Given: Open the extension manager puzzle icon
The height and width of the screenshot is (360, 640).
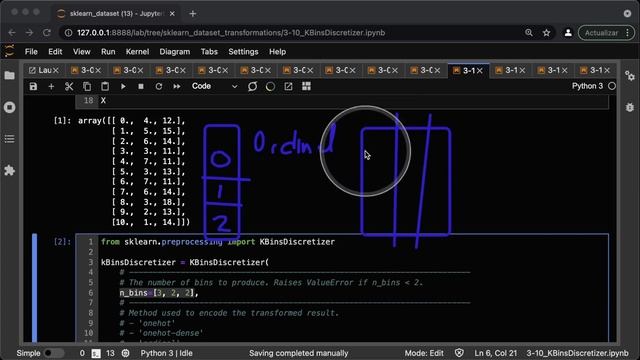Looking at the screenshot, I should tap(9, 171).
